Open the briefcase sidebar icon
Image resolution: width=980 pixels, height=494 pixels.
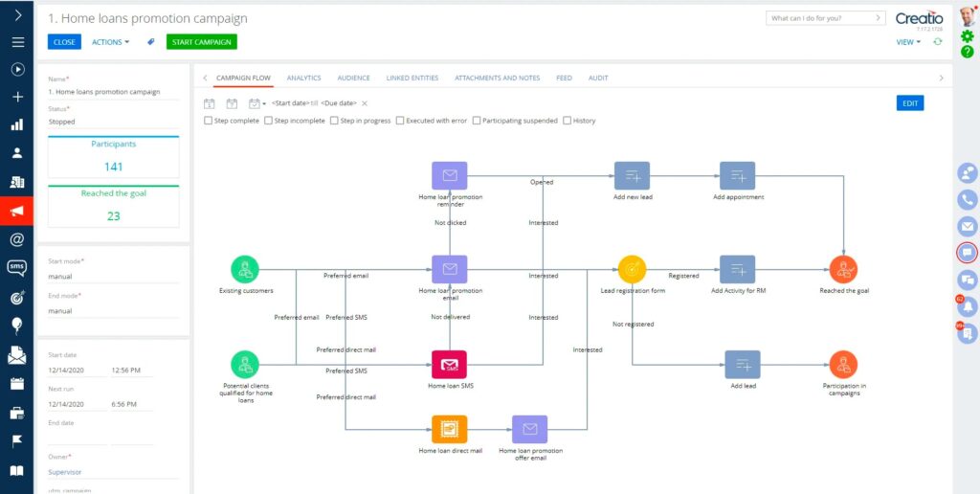17,413
